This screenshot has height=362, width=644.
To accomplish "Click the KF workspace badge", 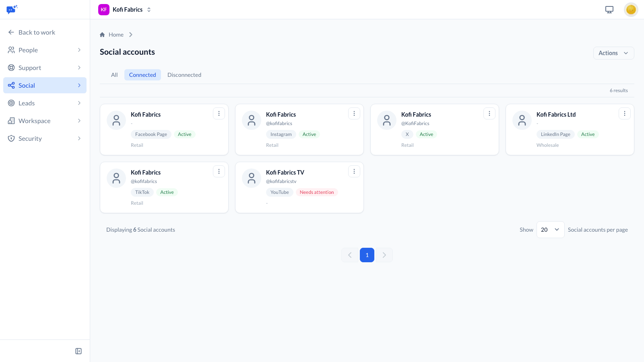I will pyautogui.click(x=104, y=10).
